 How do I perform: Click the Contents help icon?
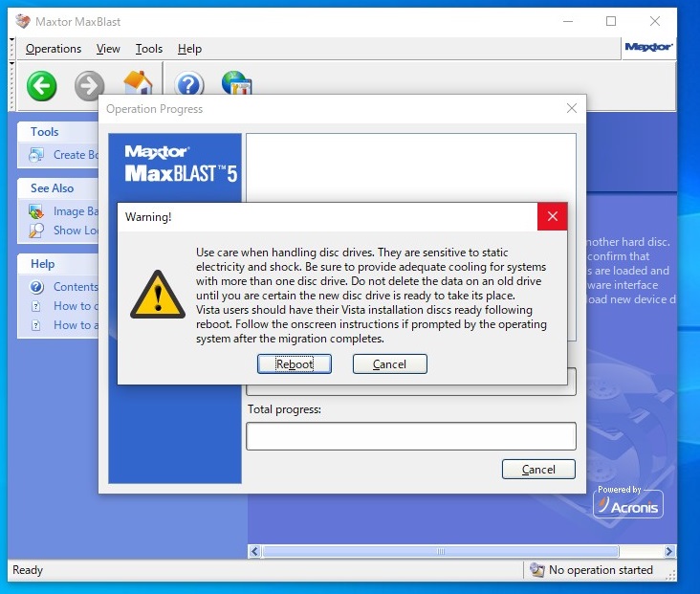(x=36, y=287)
